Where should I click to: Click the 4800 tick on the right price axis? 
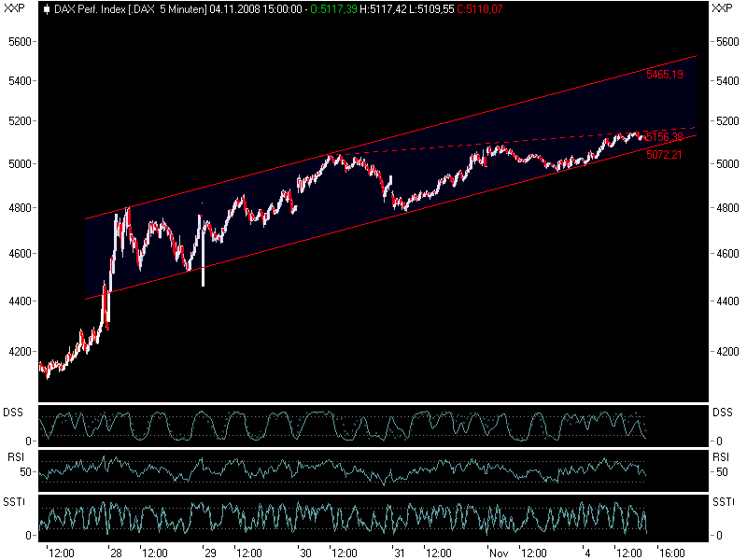(x=728, y=208)
